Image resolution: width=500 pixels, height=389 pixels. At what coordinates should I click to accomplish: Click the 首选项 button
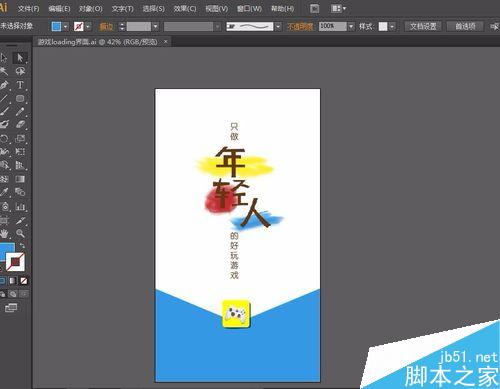[x=465, y=26]
